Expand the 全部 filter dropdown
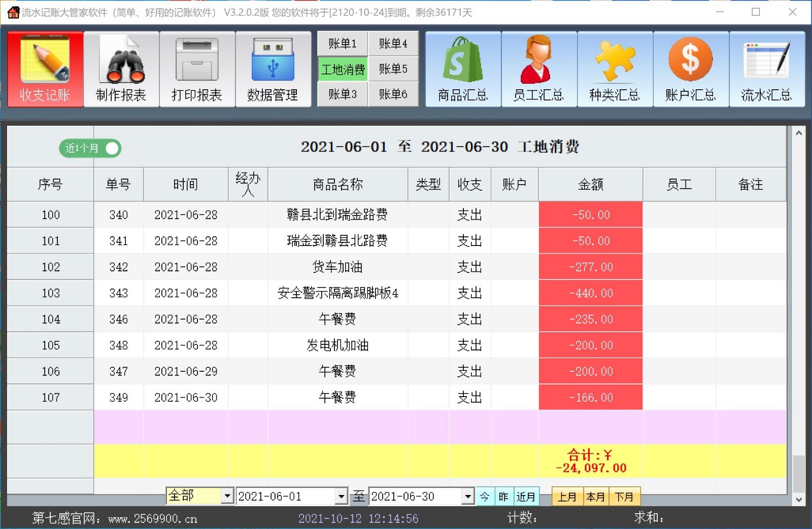 pos(227,496)
